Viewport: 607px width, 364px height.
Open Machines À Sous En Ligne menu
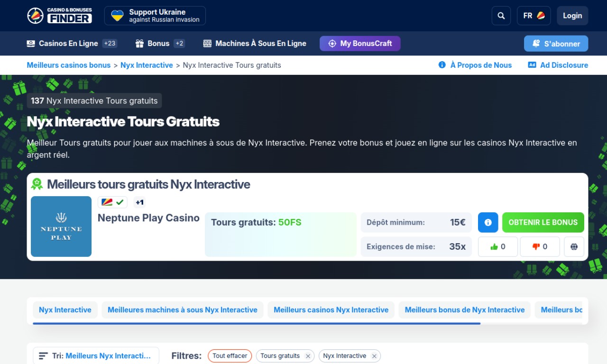[261, 43]
